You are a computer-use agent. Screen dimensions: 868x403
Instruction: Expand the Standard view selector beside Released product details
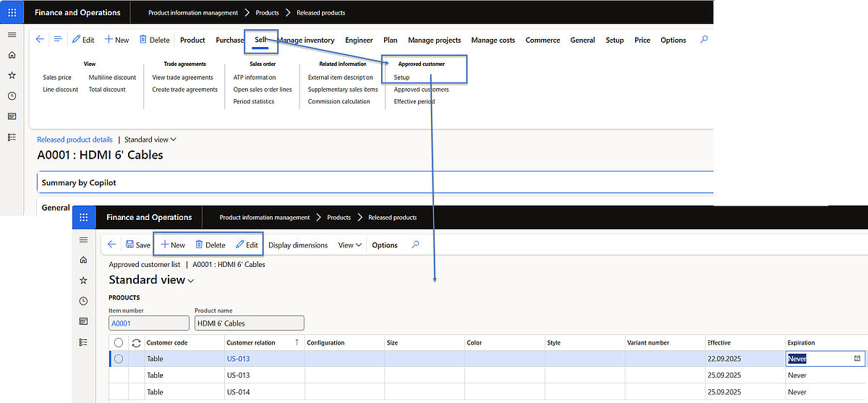pyautogui.click(x=150, y=140)
